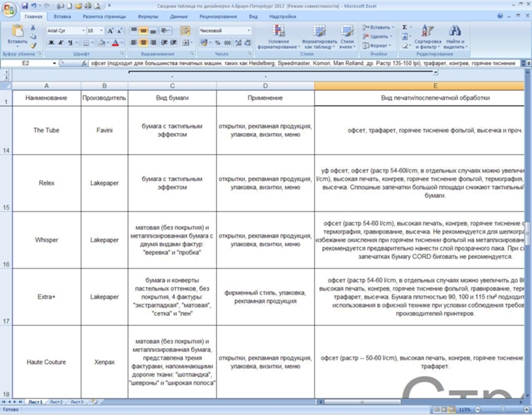Toggle underline Ч formatting
532x415 pixels.
[x=70, y=43]
